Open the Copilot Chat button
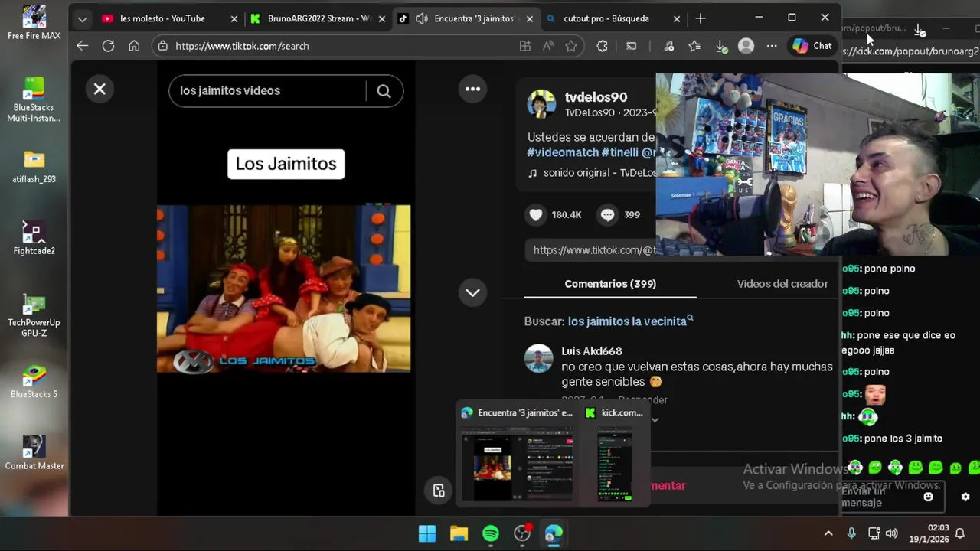The image size is (980, 551). pos(812,46)
